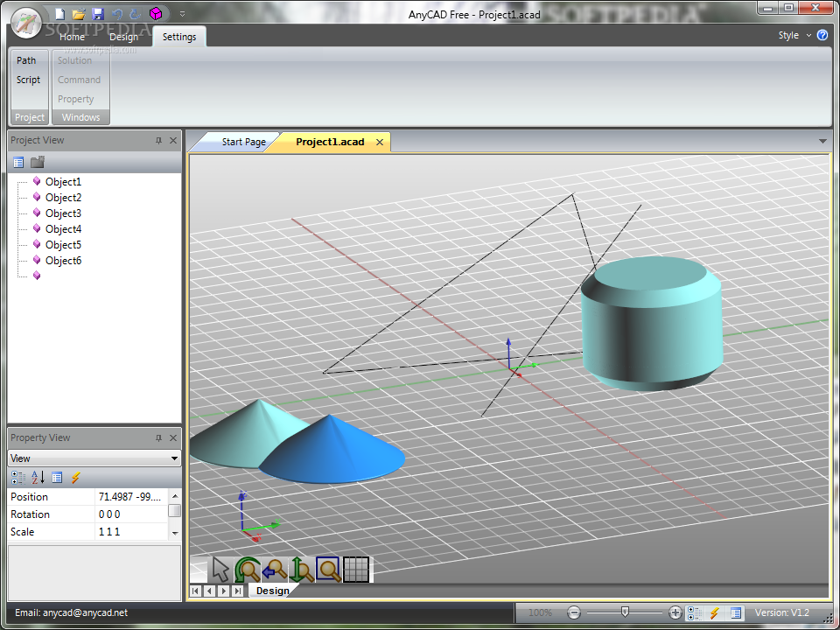Switch to the Home ribbon tab
This screenshot has height=630, width=840.
72,37
